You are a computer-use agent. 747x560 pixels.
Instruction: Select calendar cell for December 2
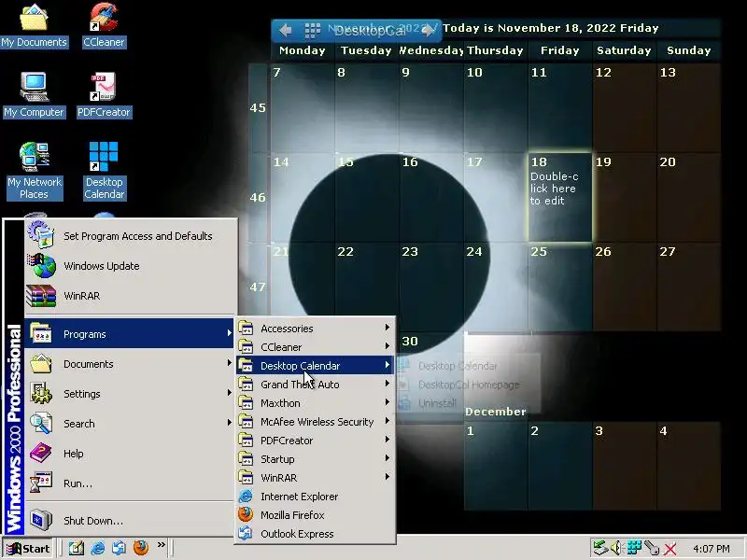tap(559, 466)
